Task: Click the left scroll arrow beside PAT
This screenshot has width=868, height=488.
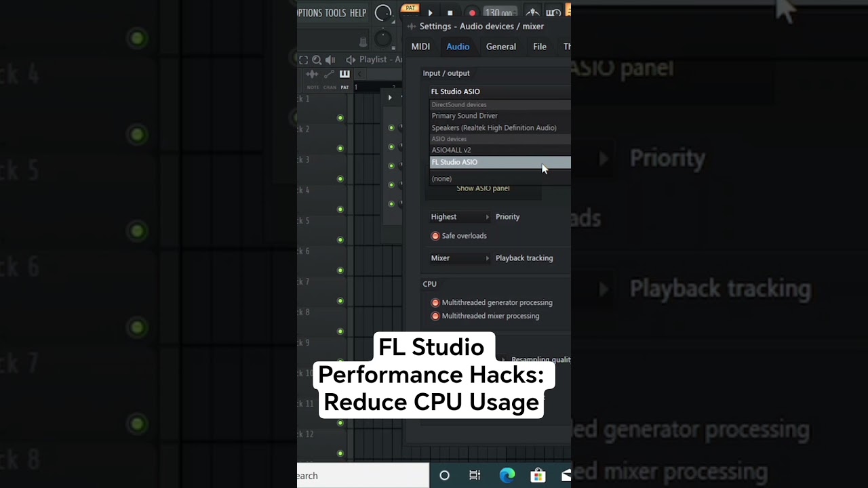Action: (x=359, y=75)
